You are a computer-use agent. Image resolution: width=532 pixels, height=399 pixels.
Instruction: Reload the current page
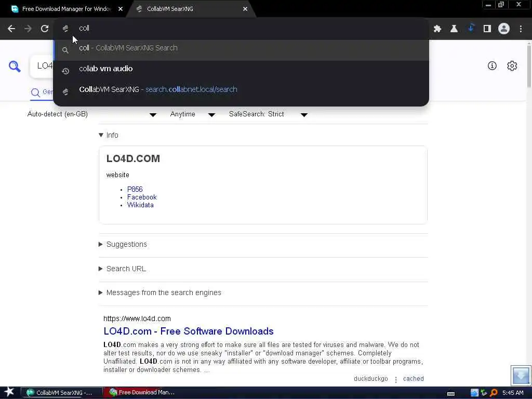45,29
